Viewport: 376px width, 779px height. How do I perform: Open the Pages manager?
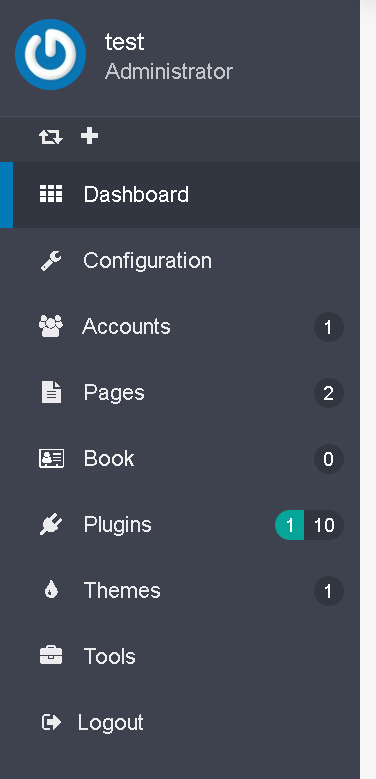click(180, 392)
